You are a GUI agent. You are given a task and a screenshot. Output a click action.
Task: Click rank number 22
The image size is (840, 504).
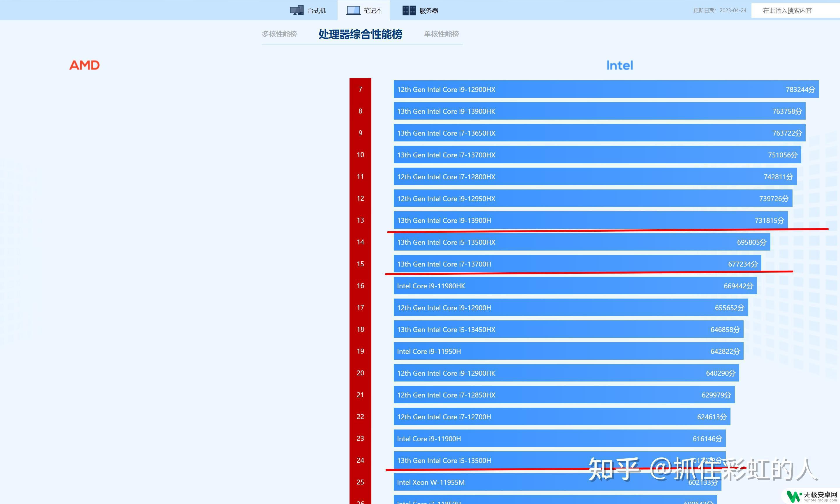coord(360,417)
